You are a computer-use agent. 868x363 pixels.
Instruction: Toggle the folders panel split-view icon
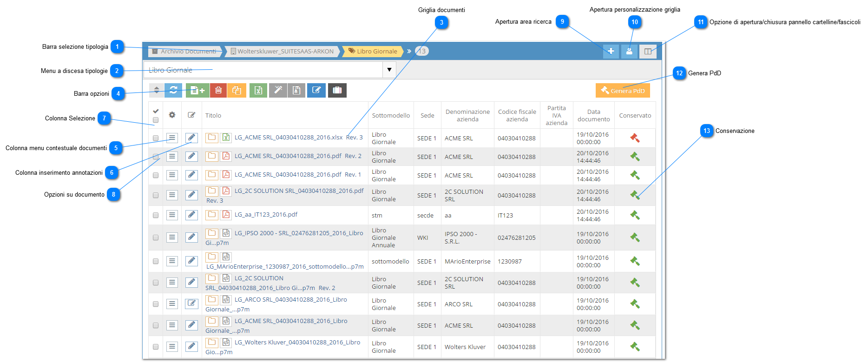648,51
